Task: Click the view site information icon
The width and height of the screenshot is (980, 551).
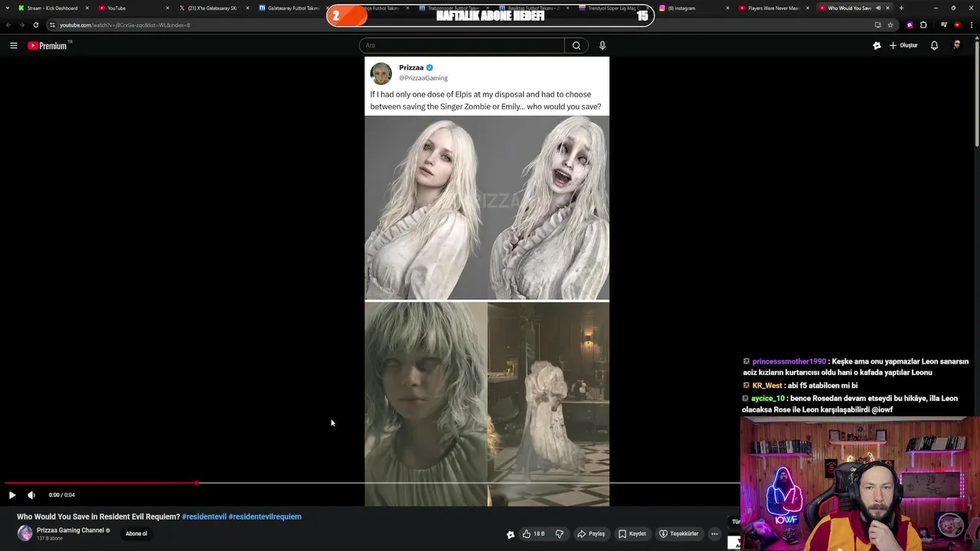Action: click(x=51, y=24)
